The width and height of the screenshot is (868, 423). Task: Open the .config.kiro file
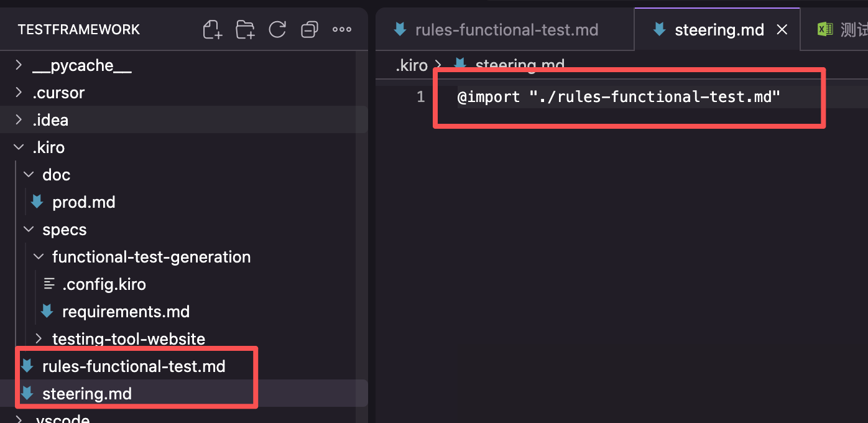104,284
